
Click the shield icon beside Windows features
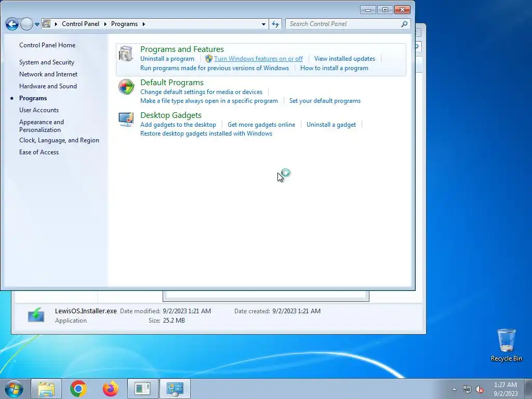tap(209, 59)
